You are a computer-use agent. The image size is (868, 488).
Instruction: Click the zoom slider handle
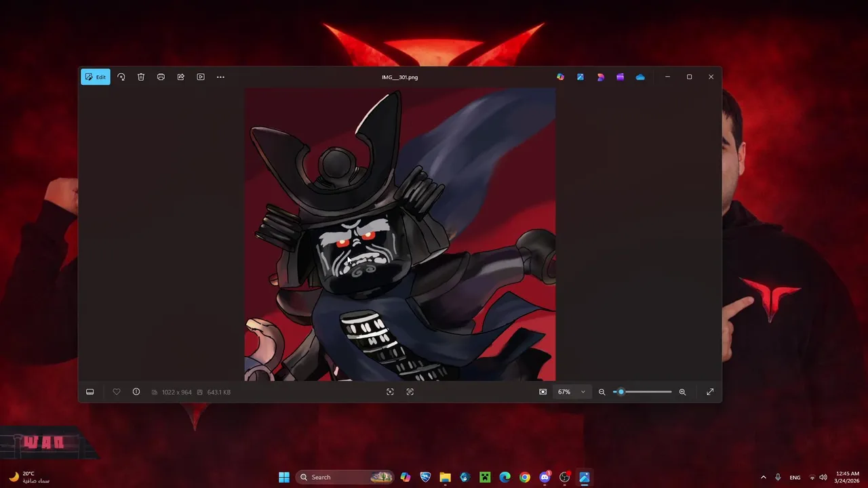coord(620,392)
